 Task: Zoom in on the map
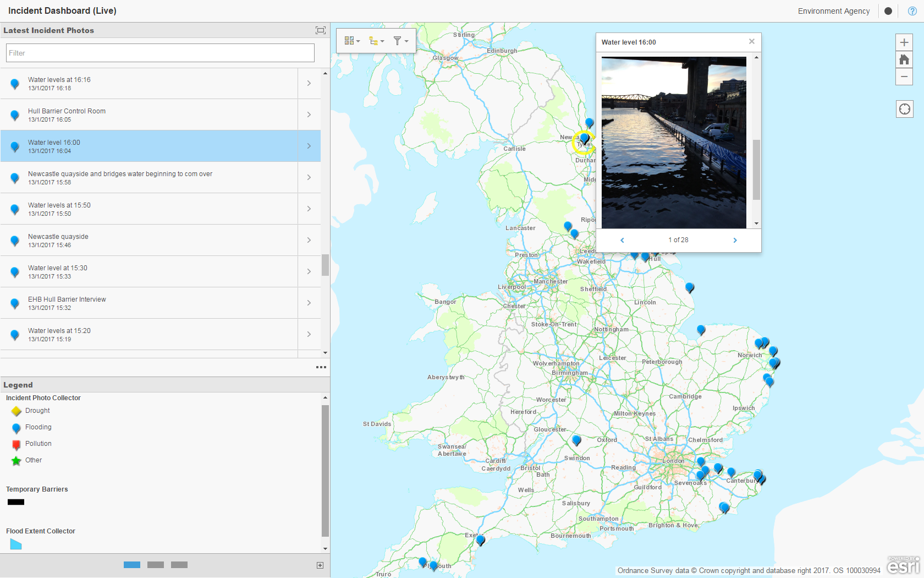[x=904, y=42]
